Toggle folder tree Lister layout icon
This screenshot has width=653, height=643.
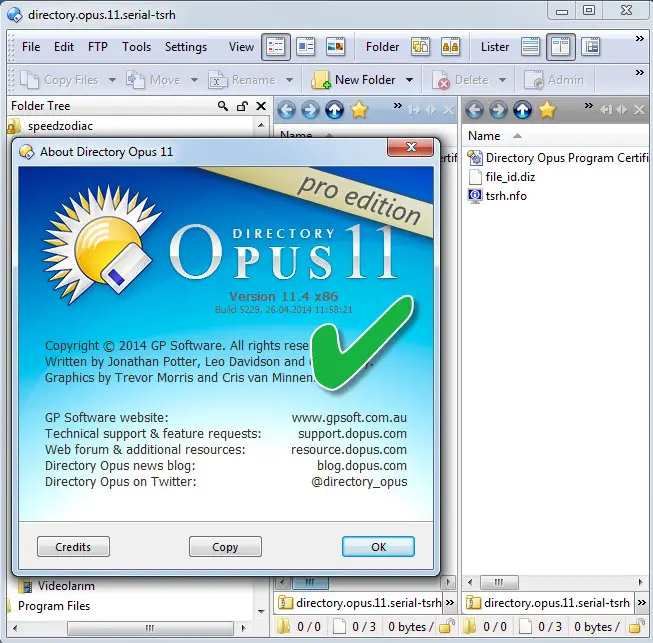591,47
